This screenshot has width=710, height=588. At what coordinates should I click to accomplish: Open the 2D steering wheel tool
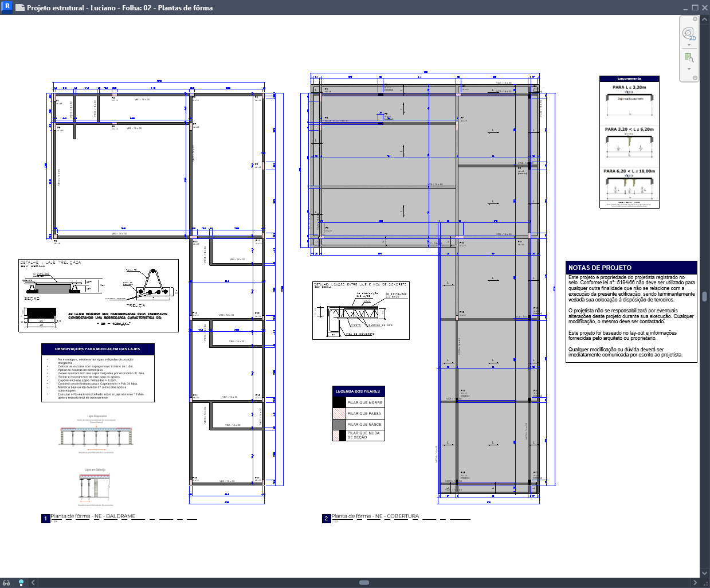coord(688,34)
